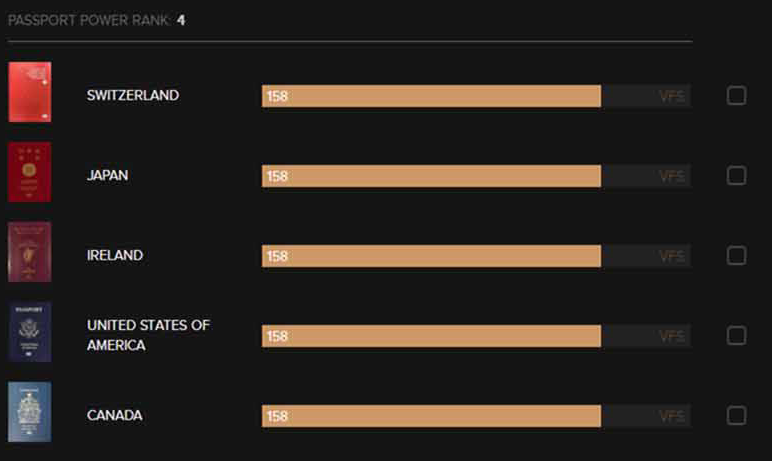This screenshot has width=772, height=461.
Task: Click the VFS label in Ireland's row
Action: (672, 256)
